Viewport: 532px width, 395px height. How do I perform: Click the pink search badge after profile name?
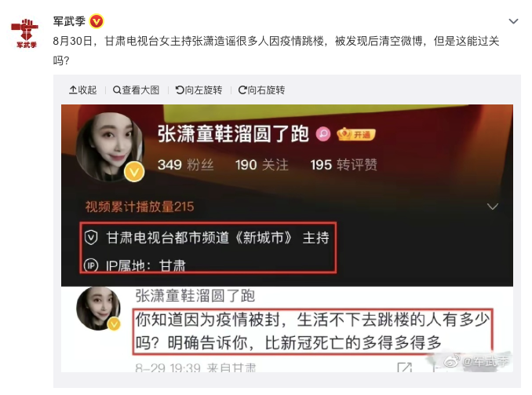click(x=323, y=133)
